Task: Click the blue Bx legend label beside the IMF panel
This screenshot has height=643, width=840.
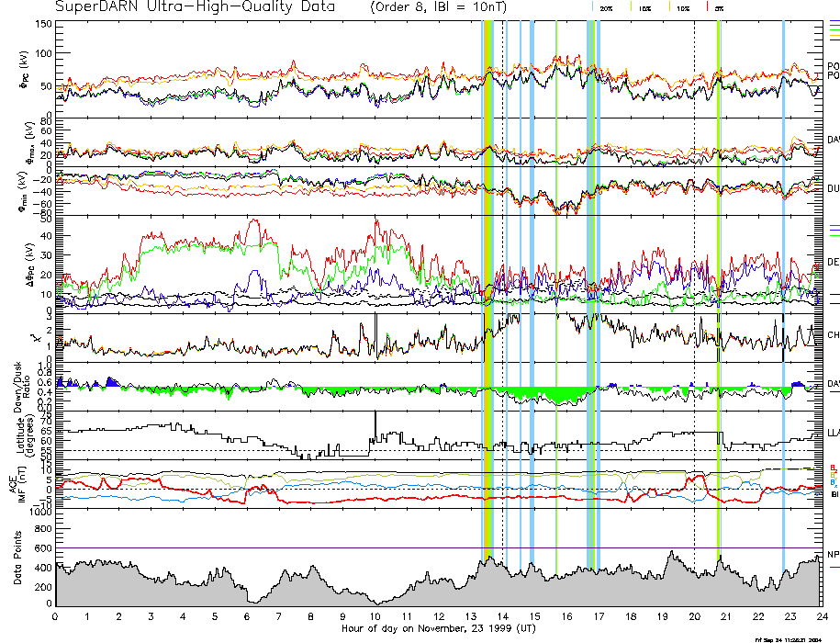Action: point(833,483)
